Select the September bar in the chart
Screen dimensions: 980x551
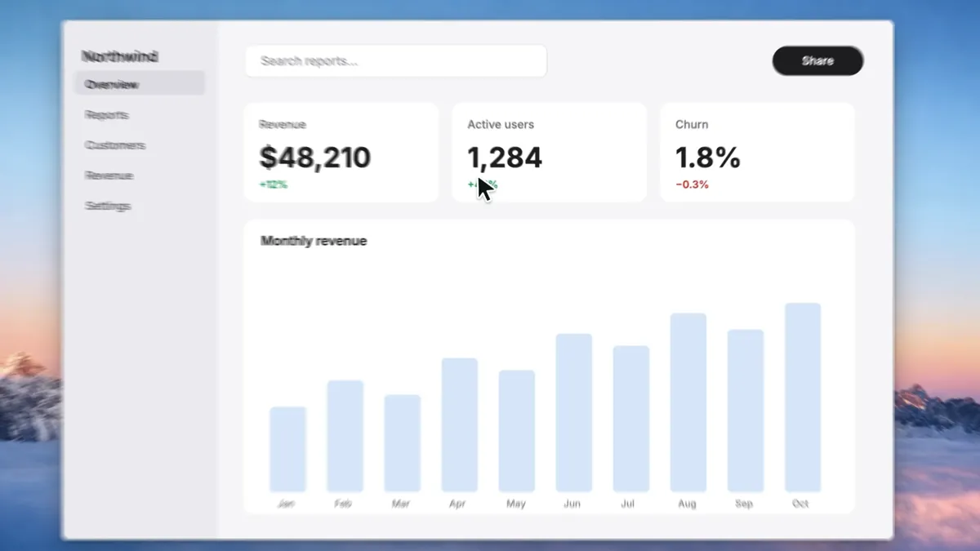pyautogui.click(x=746, y=411)
